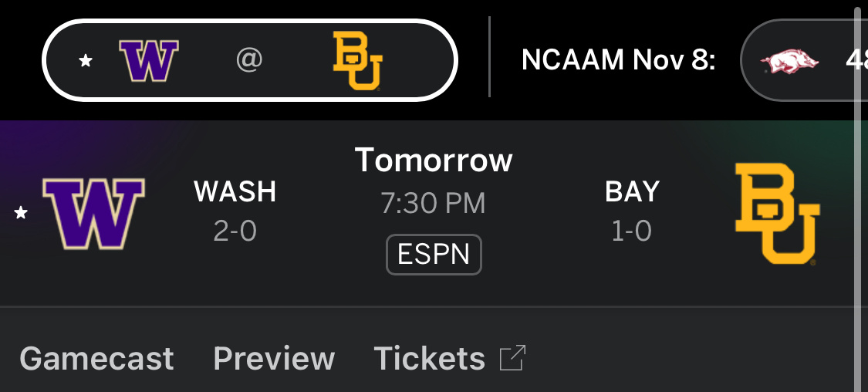Open the Preview tab
The width and height of the screenshot is (868, 392).
coord(274,359)
